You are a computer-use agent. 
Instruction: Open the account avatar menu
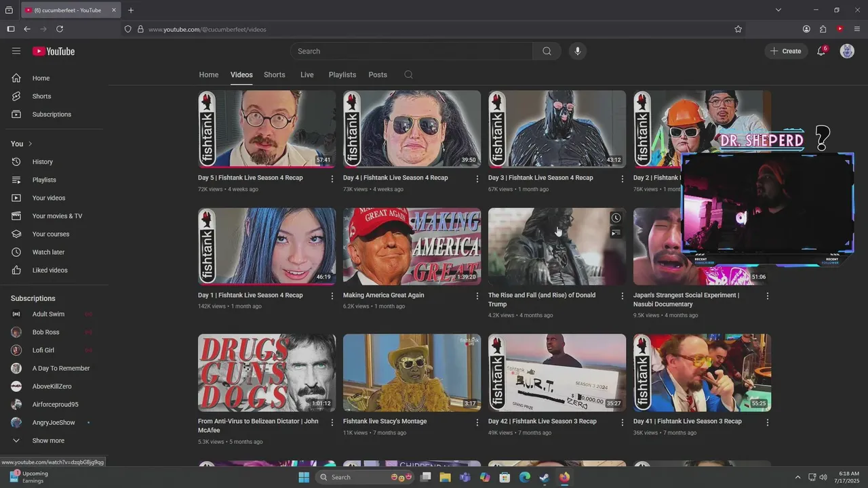tap(847, 51)
